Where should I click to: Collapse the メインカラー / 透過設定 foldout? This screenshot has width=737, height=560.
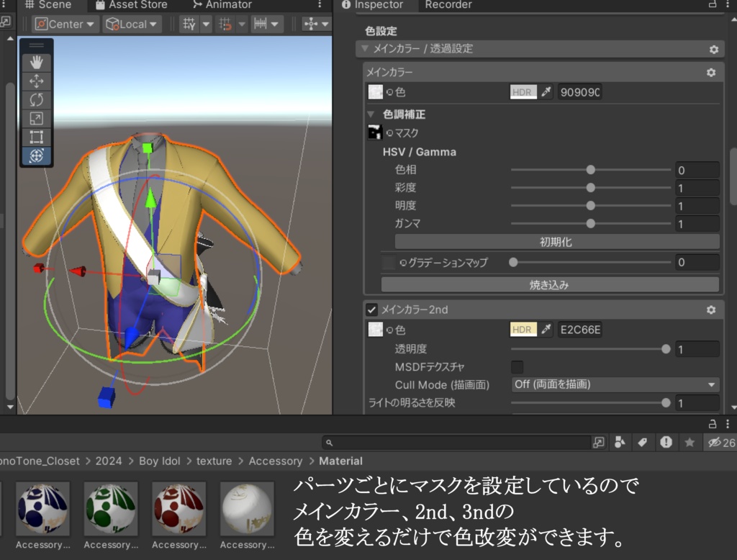coord(365,48)
